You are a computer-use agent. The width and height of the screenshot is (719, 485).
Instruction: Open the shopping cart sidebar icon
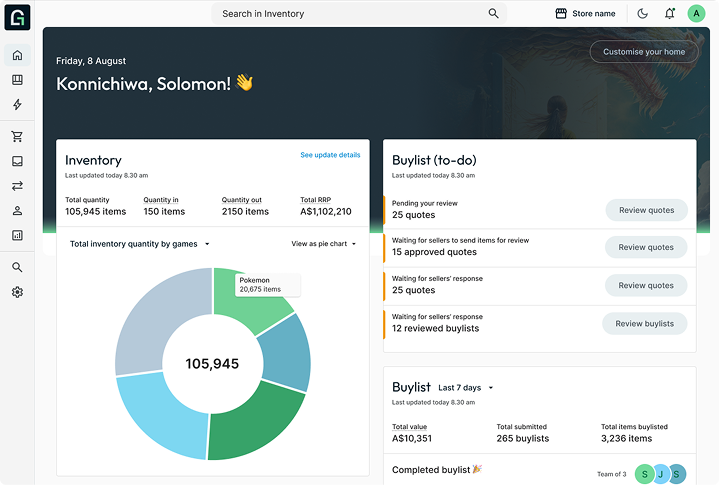click(17, 137)
